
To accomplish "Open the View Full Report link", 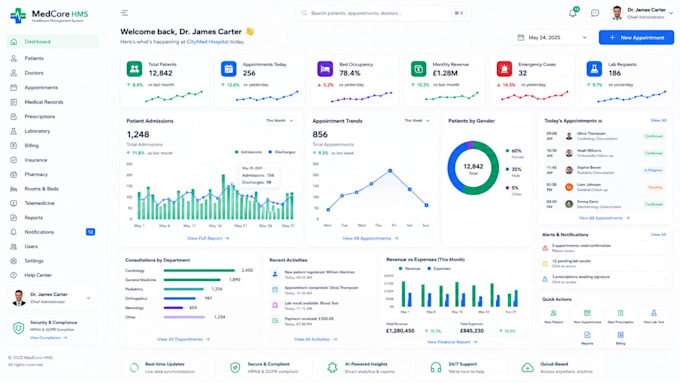I will coord(208,238).
